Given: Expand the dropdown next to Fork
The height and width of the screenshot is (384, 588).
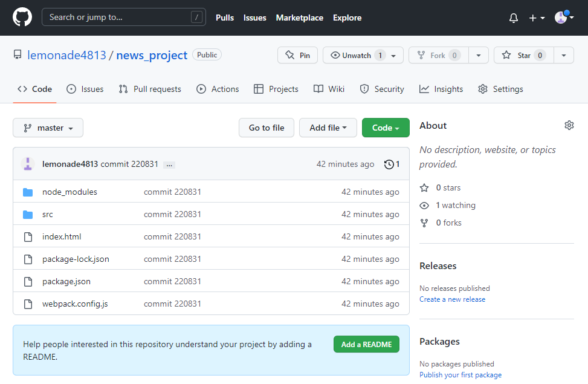Looking at the screenshot, I should 479,55.
